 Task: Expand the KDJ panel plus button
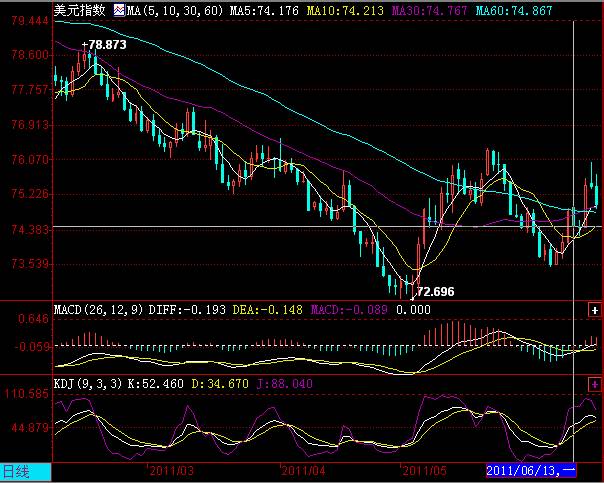594,384
